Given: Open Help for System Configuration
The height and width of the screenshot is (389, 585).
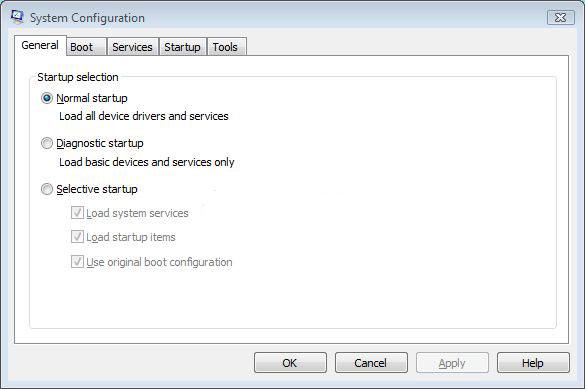Looking at the screenshot, I should pyautogui.click(x=533, y=363).
